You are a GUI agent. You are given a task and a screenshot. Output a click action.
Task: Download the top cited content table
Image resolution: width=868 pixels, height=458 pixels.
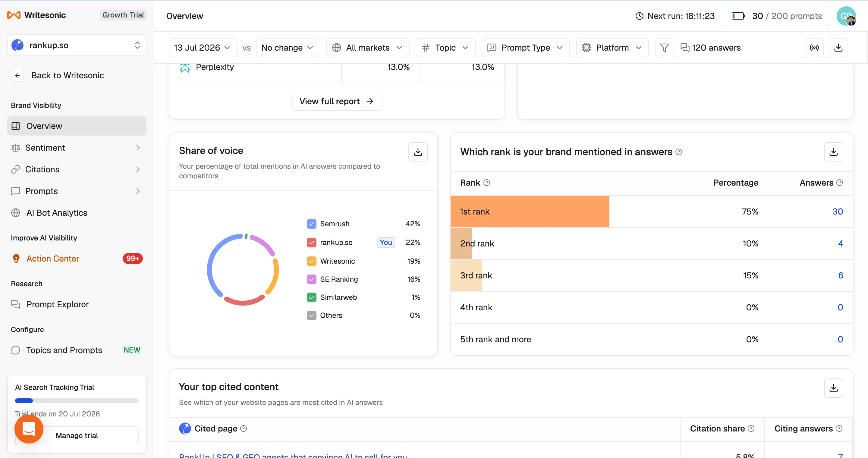point(834,388)
